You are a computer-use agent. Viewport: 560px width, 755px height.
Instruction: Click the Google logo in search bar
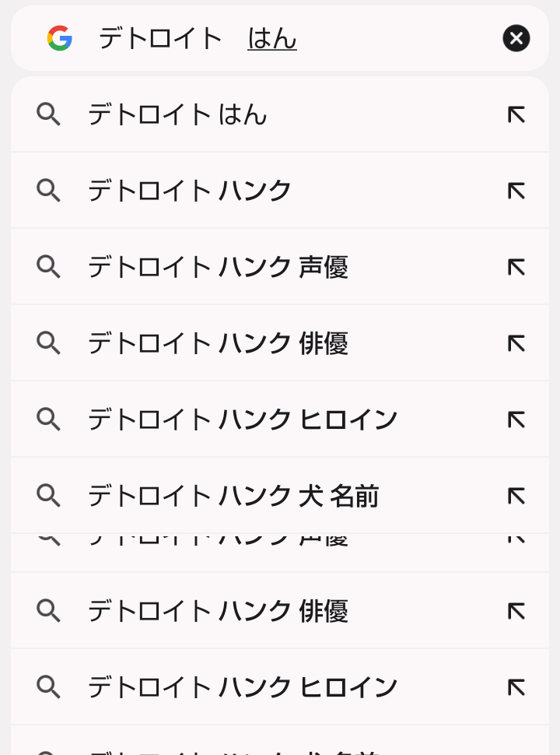point(59,38)
